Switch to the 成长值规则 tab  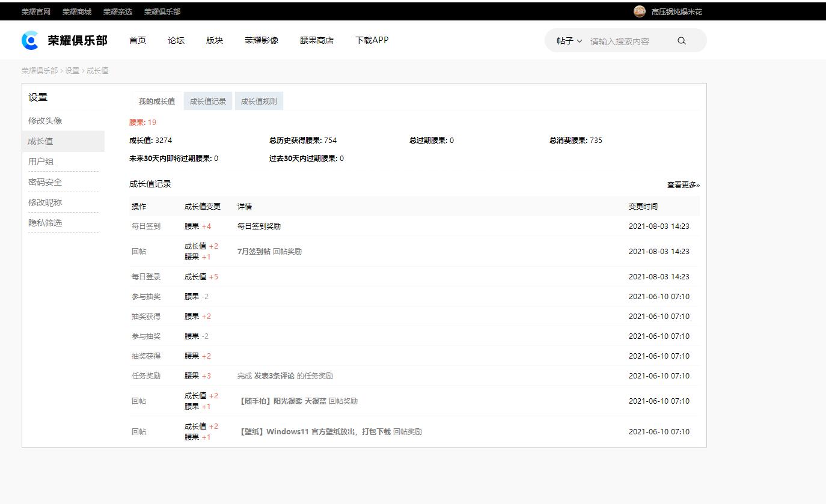tap(259, 101)
